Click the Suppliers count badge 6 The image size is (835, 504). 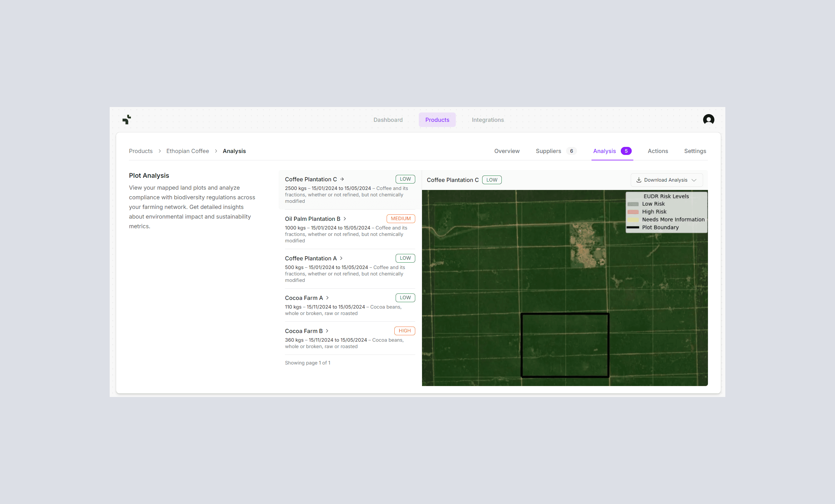point(571,151)
